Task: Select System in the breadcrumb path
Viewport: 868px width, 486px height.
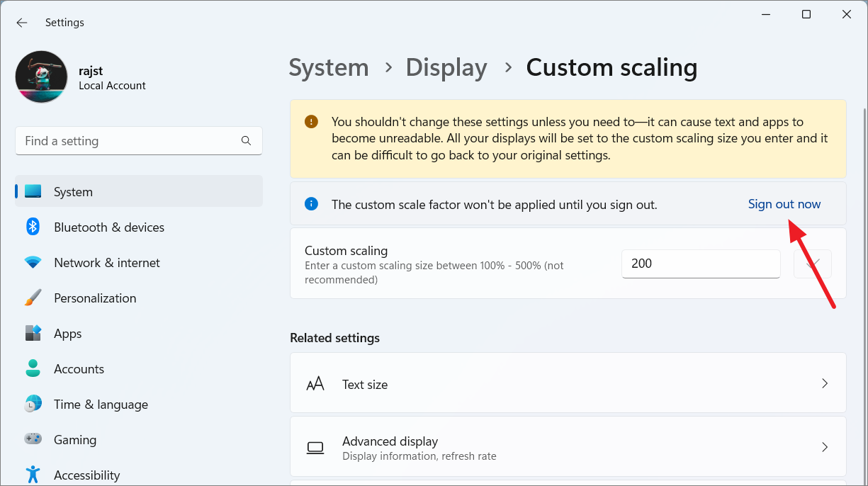Action: pos(329,67)
